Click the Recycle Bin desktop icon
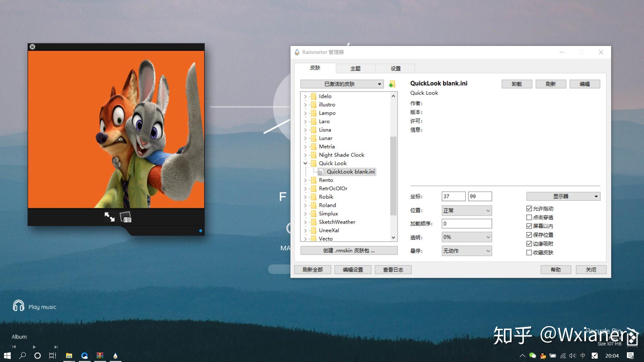This screenshot has height=362, width=644. point(632,337)
